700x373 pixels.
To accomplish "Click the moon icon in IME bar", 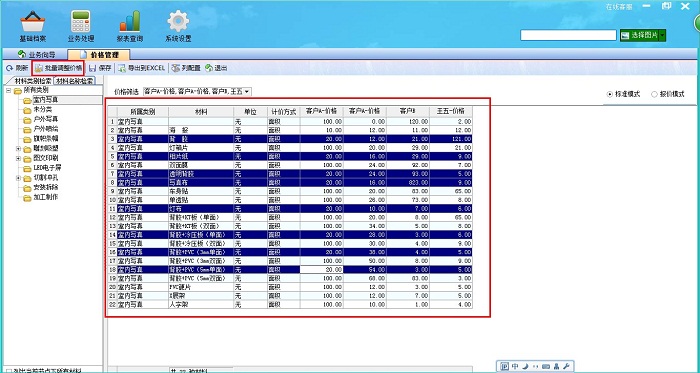I will [526, 366].
